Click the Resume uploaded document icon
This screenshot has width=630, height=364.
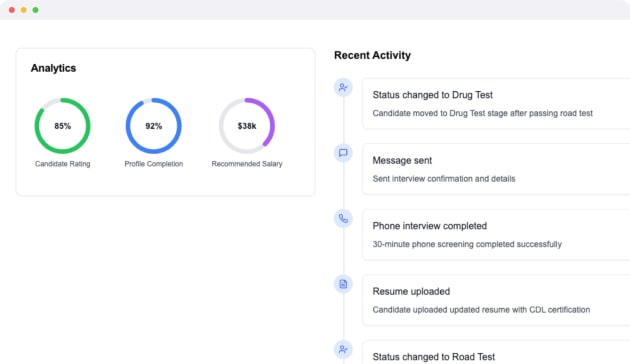pos(343,284)
